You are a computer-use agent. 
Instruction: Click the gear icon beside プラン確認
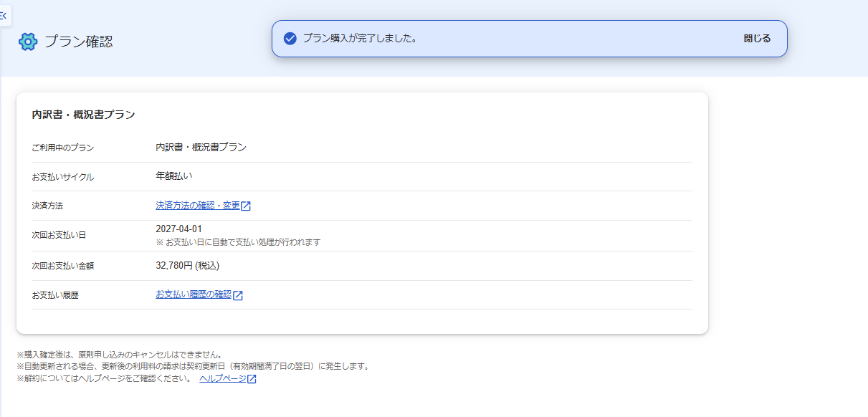pos(28,42)
